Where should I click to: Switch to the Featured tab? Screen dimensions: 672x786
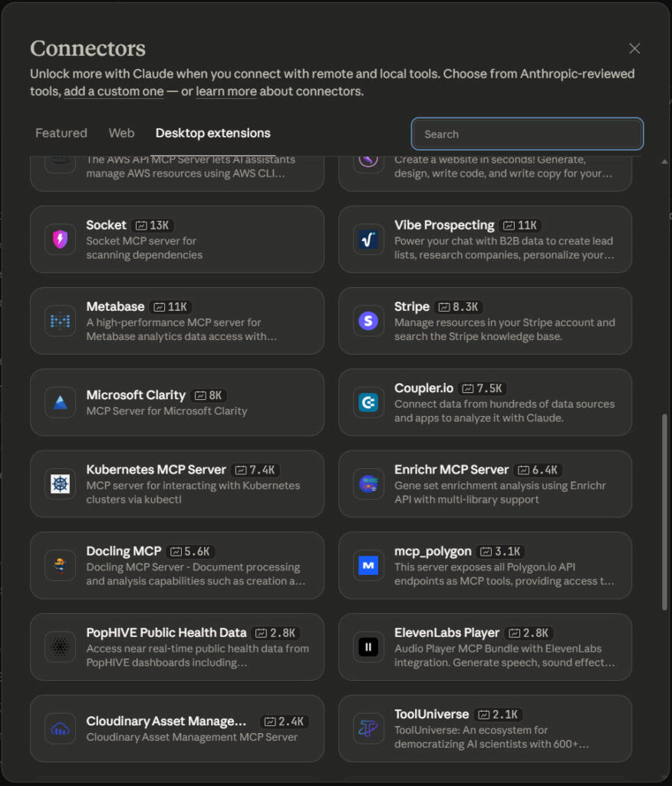[x=61, y=133]
